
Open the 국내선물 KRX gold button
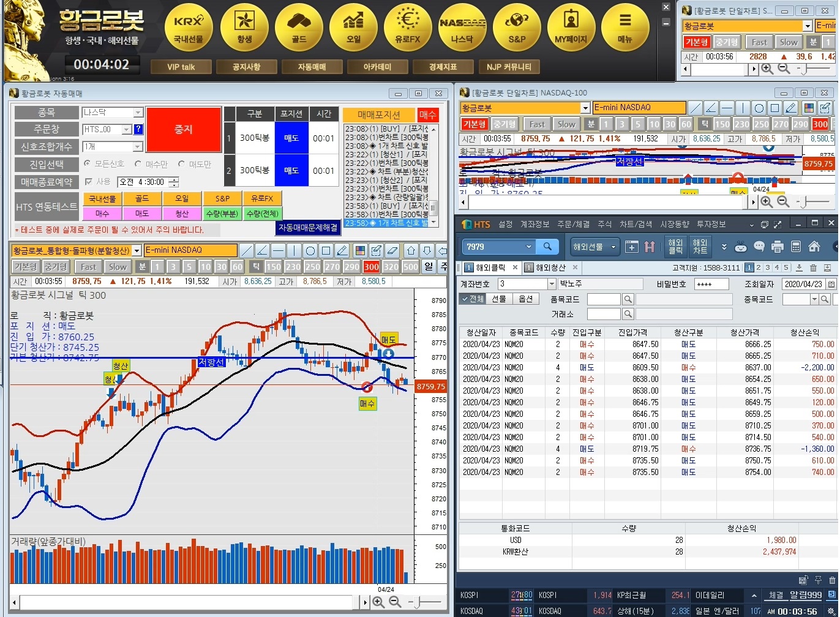click(x=189, y=26)
